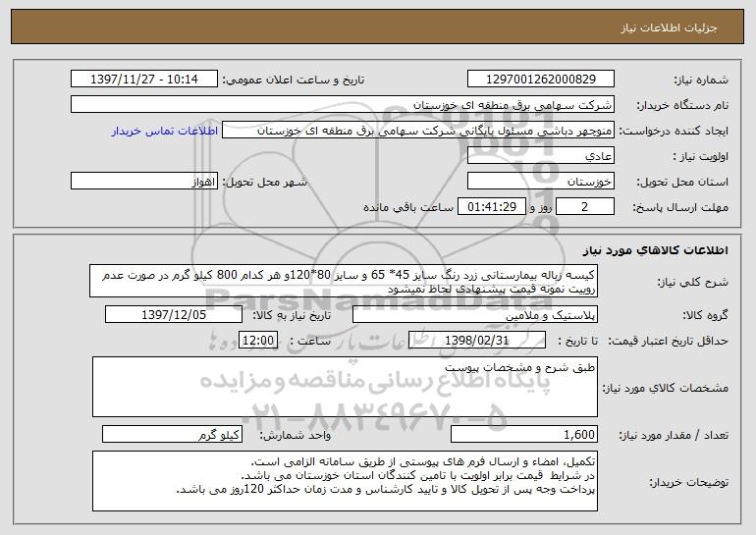Click the time field 12:00
756x535 pixels.
258,341
